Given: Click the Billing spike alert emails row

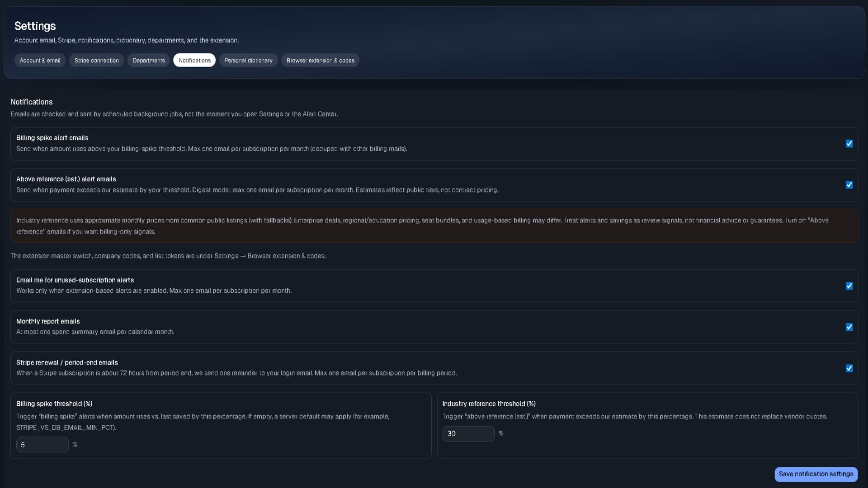Looking at the screenshot, I should click(x=434, y=144).
